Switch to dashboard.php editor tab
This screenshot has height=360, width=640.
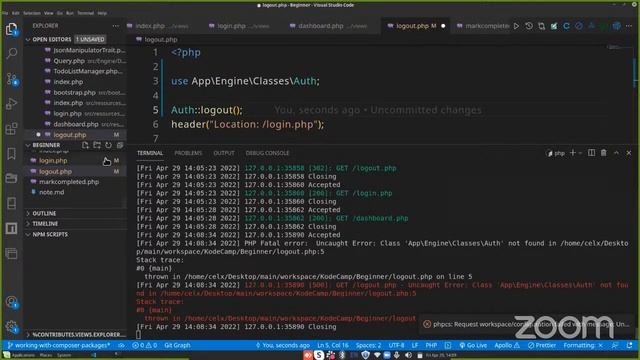(x=329, y=26)
